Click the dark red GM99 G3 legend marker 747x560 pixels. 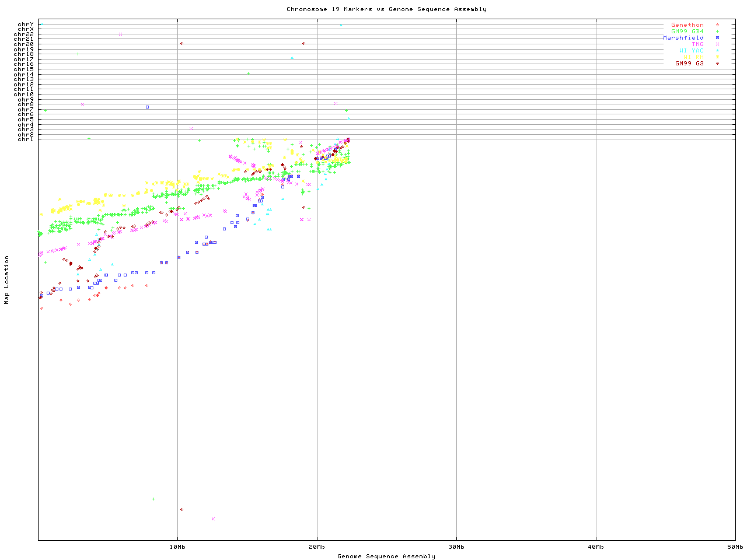(x=717, y=64)
